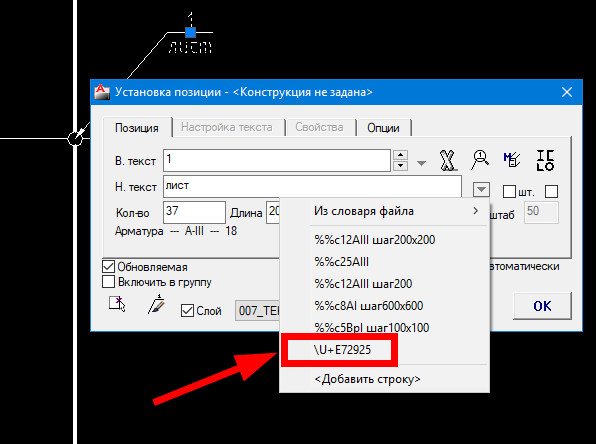Select the blue grip on the leader
This screenshot has width=596, height=444.
[190, 32]
